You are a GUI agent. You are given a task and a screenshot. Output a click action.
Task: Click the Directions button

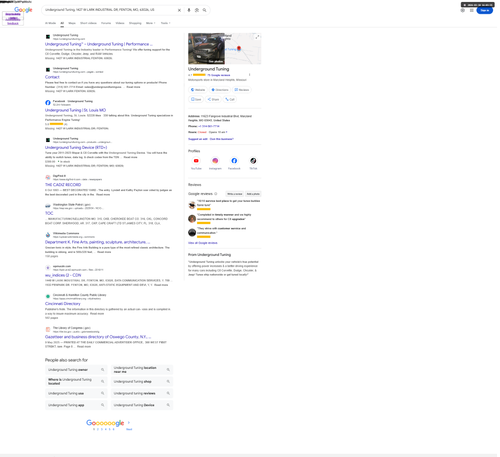click(x=220, y=90)
